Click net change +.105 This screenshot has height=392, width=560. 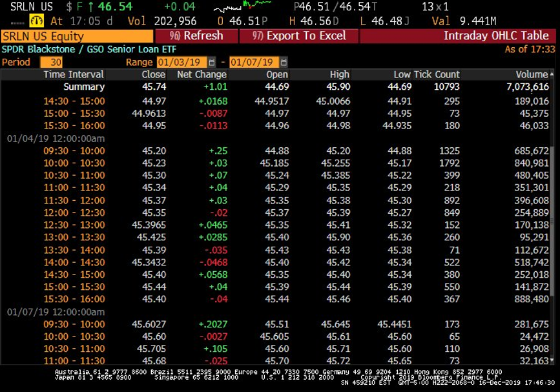pos(215,349)
